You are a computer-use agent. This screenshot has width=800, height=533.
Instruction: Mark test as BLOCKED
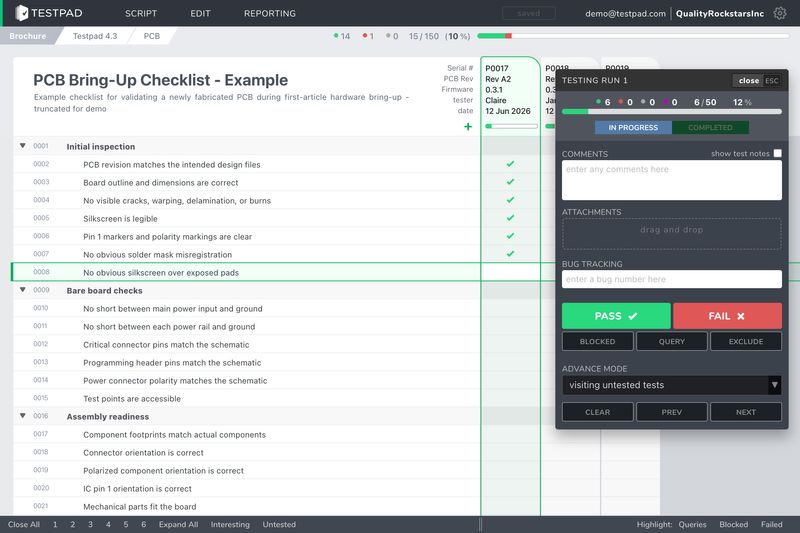(x=597, y=341)
